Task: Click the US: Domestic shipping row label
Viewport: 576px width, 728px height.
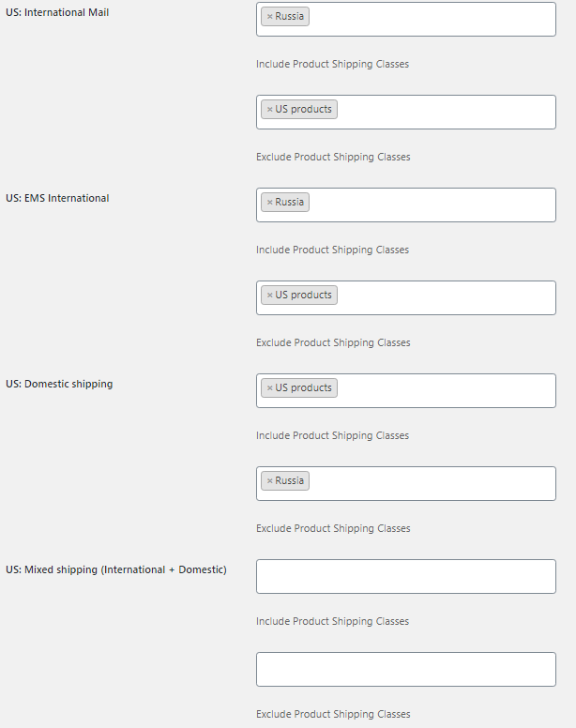Action: [x=59, y=384]
